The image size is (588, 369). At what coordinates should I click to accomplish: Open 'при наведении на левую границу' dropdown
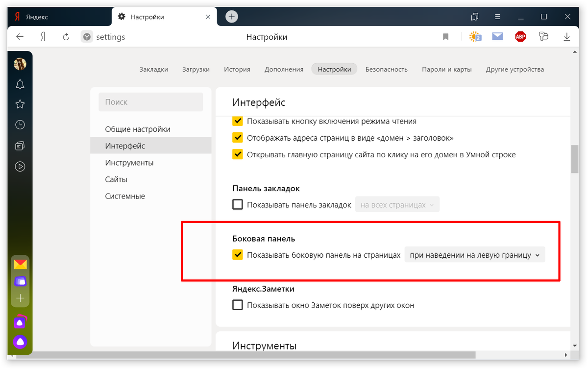pos(475,255)
